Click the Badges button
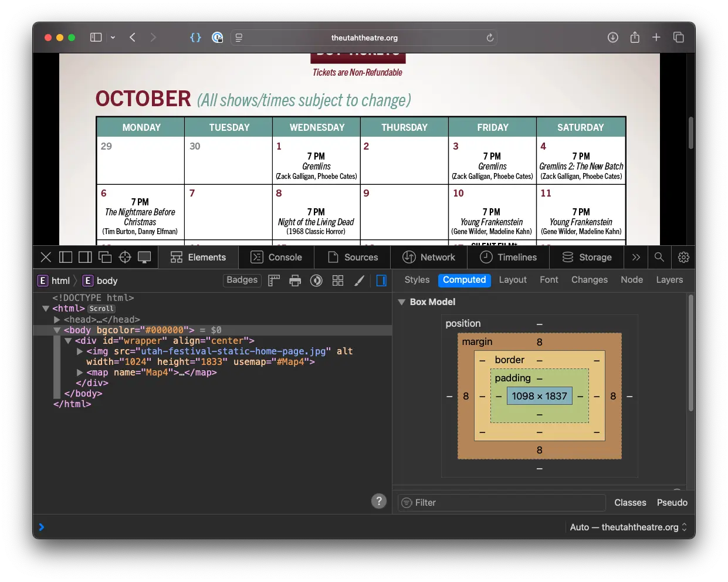728x582 pixels. click(242, 280)
